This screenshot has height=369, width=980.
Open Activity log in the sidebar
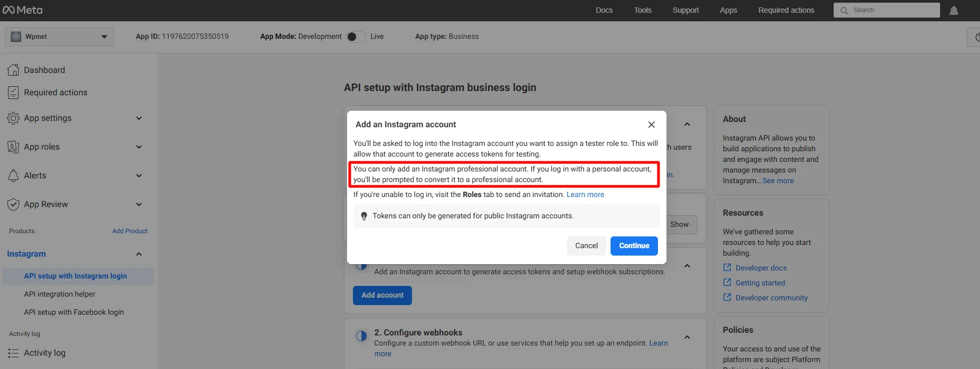[45, 353]
